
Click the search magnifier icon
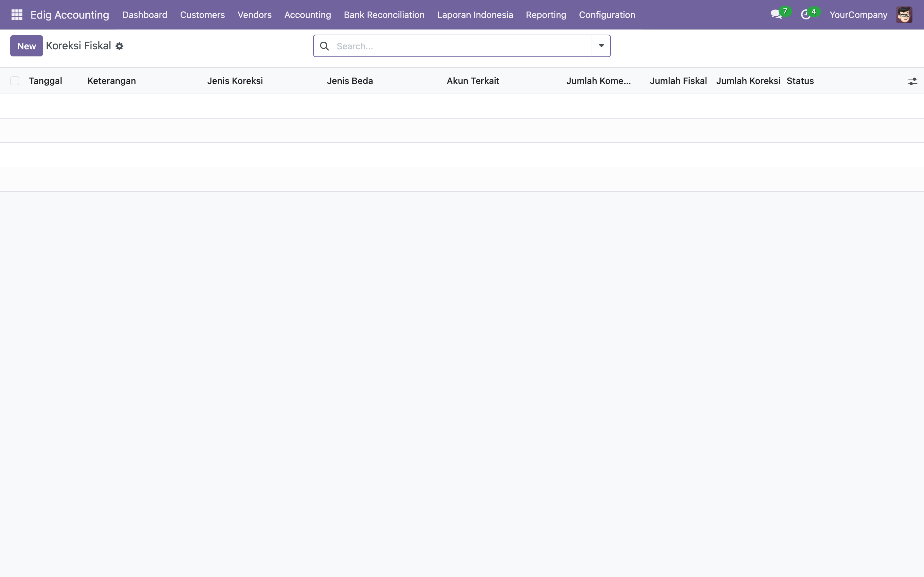[324, 46]
